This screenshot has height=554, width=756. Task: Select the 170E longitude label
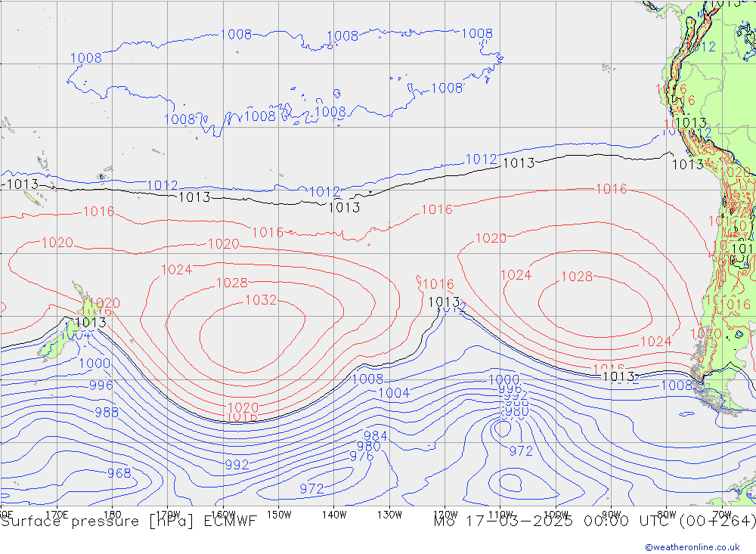57,514
